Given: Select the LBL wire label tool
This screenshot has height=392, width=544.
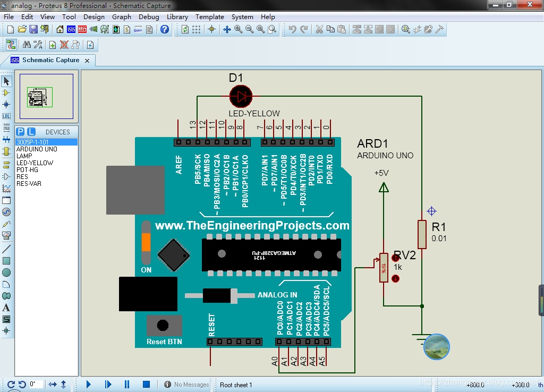Looking at the screenshot, I should coord(6,116).
